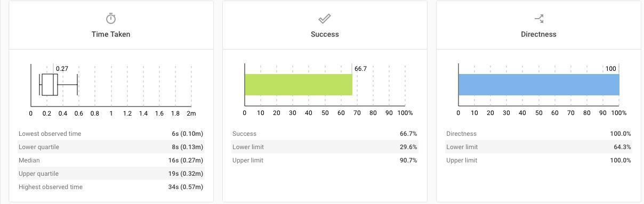Select the Highest observed time row
This screenshot has height=204, width=644.
111,187
